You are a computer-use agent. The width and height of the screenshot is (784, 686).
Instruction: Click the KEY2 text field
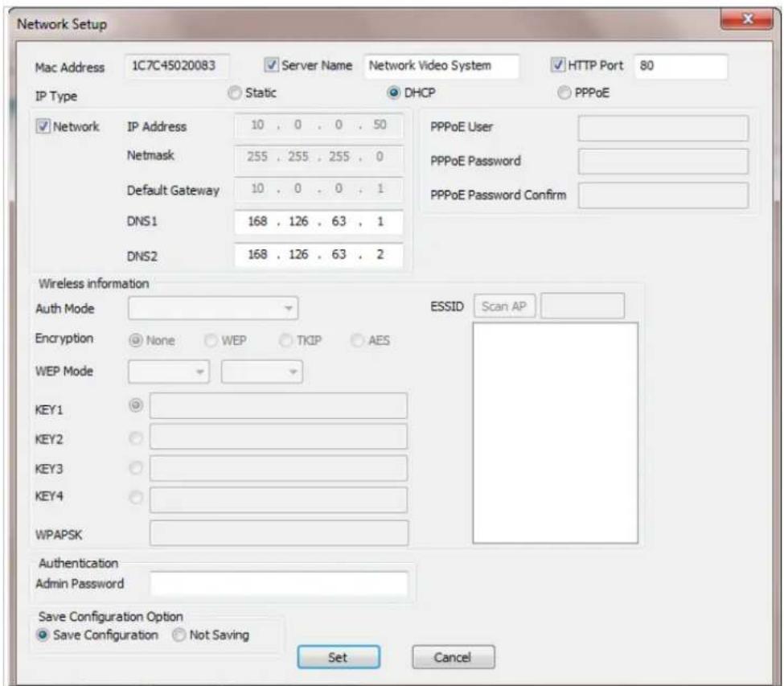click(x=278, y=437)
